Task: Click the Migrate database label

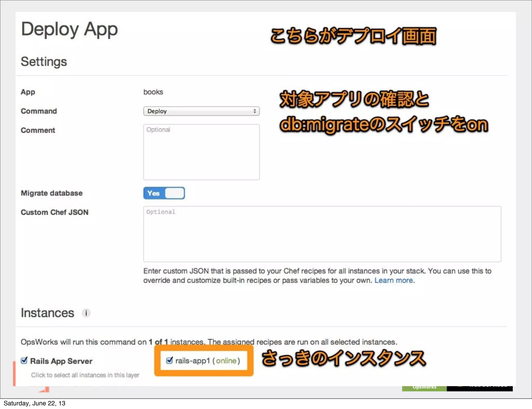Action: point(52,193)
